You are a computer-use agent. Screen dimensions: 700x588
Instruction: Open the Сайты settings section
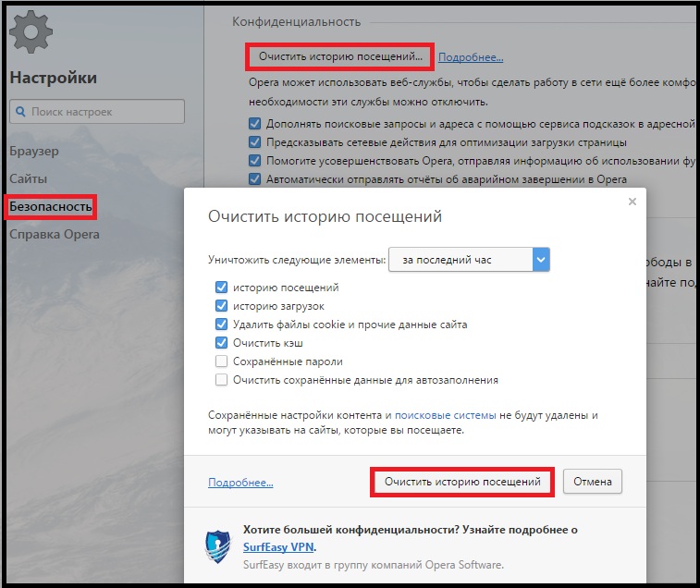(28, 178)
